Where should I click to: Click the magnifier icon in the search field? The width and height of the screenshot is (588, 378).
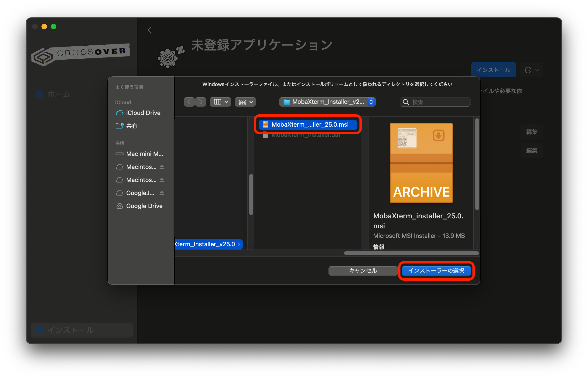tap(406, 102)
